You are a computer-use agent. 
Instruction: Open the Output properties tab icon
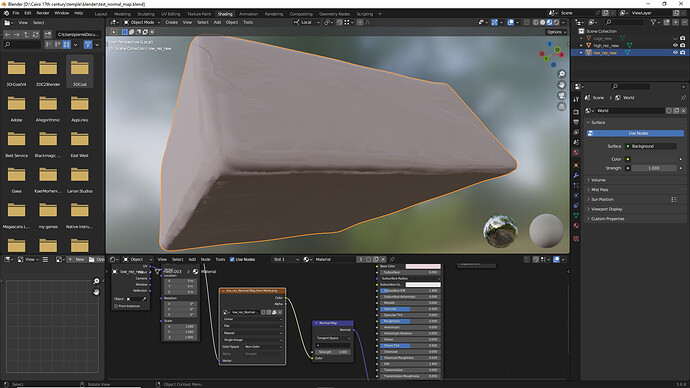tap(576, 122)
